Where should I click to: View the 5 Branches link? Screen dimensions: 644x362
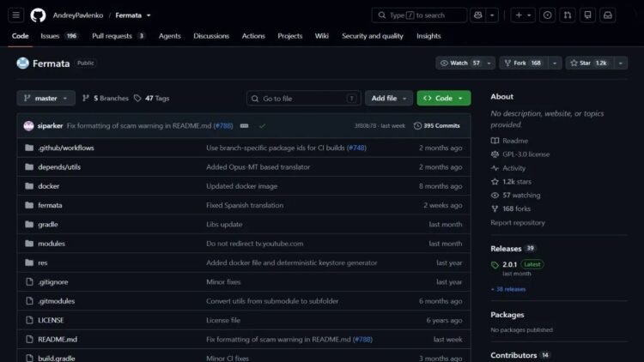click(x=105, y=98)
